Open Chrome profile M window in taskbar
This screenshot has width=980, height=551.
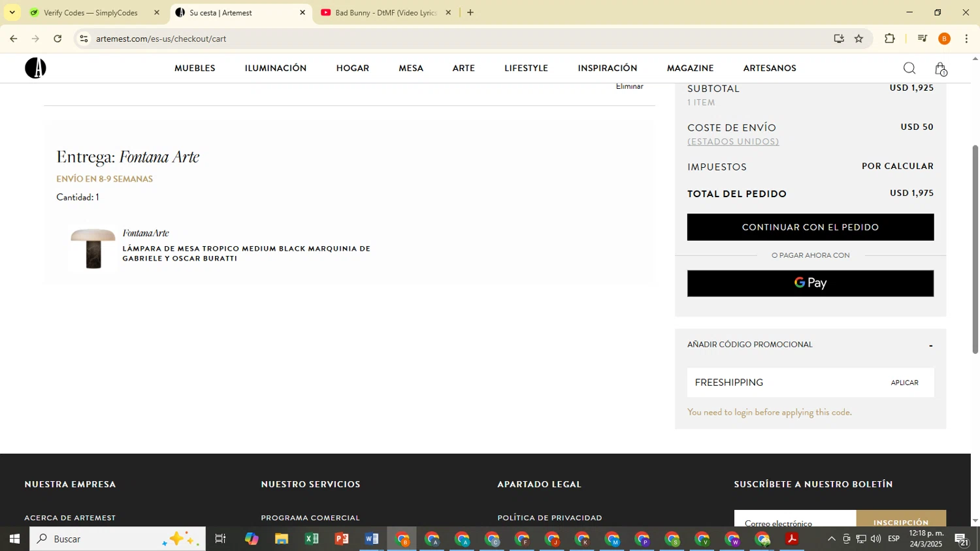point(612,539)
